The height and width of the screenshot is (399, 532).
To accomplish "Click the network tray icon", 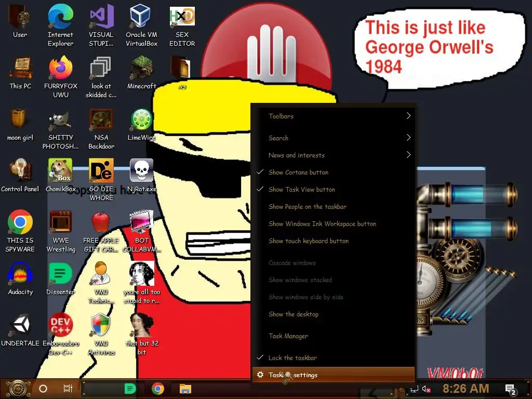I will 414,390.
